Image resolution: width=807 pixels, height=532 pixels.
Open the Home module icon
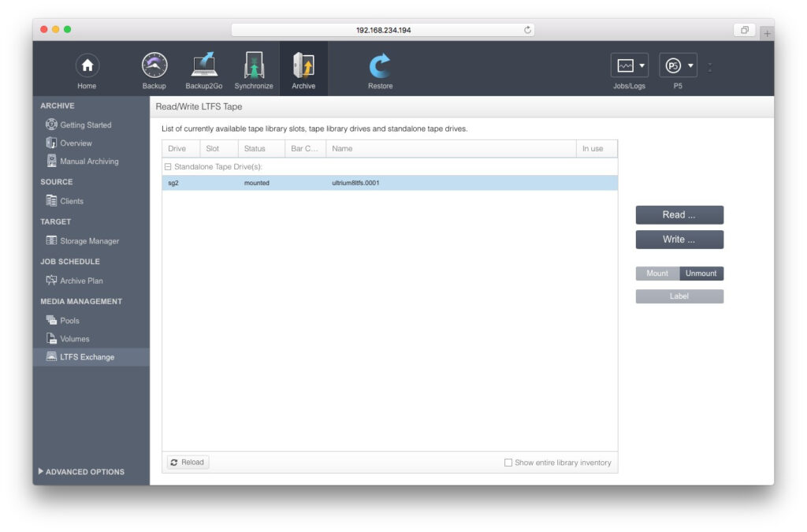coord(87,66)
